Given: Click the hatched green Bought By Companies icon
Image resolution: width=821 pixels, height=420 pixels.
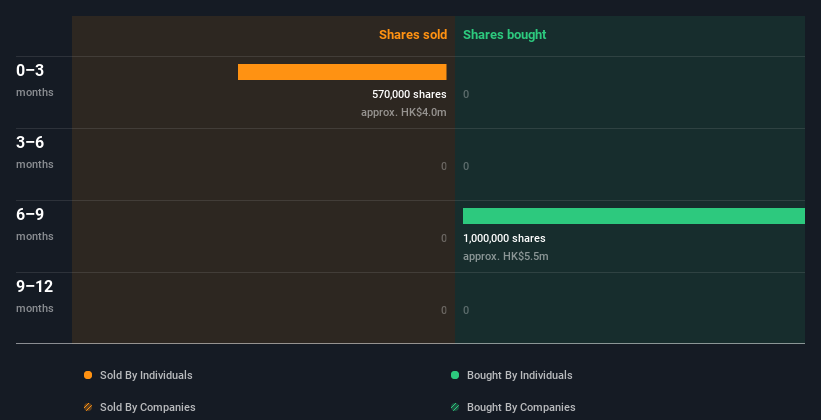Looking at the screenshot, I should (x=455, y=407).
